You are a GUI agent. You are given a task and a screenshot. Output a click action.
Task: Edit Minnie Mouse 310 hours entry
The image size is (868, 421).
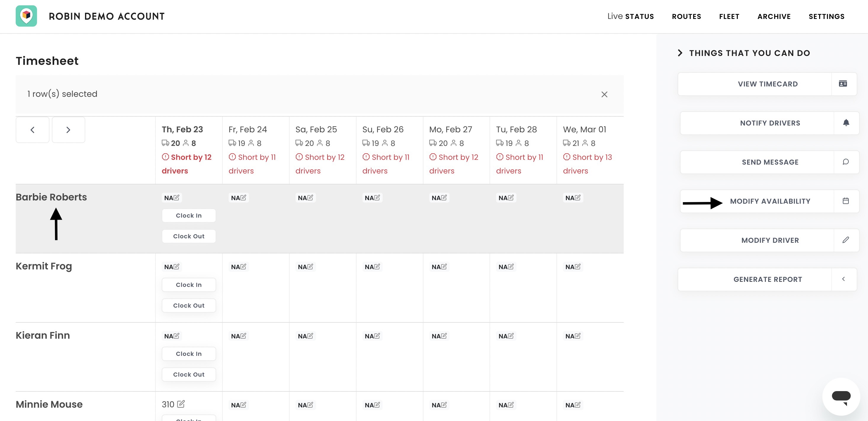point(181,404)
